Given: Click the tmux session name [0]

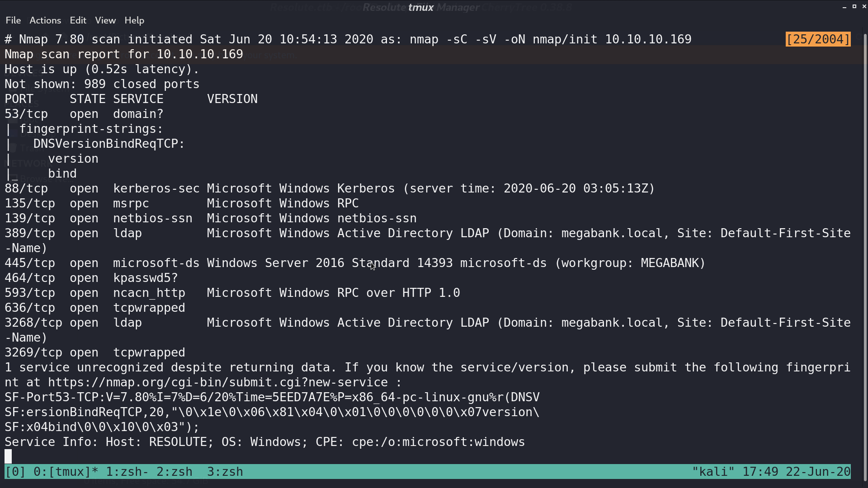Looking at the screenshot, I should tap(15, 472).
